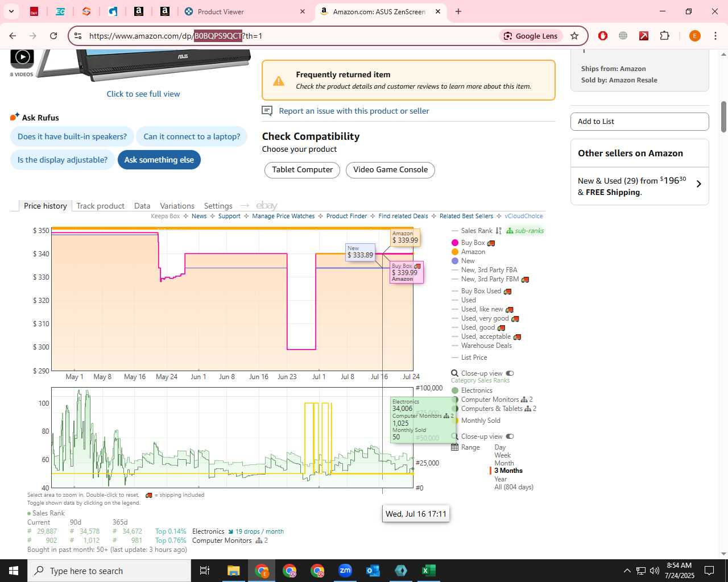
Task: Click the browser Back arrow
Action: click(13, 36)
